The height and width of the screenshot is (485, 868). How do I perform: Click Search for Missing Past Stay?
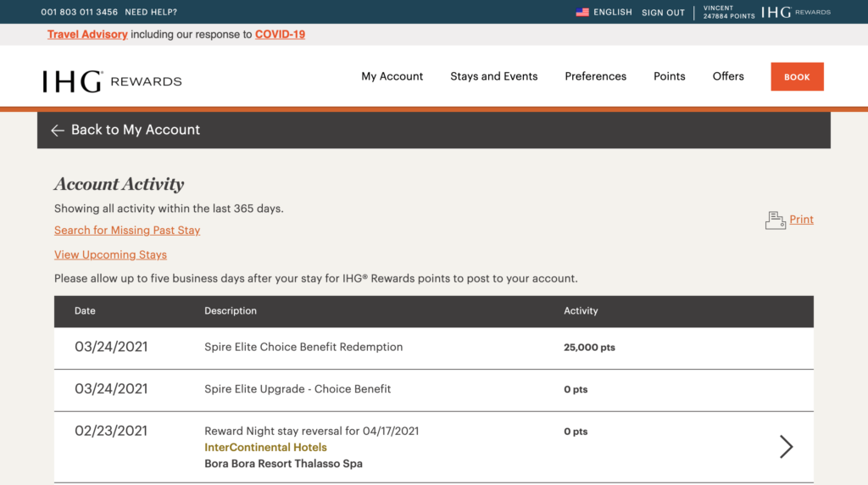click(x=127, y=231)
